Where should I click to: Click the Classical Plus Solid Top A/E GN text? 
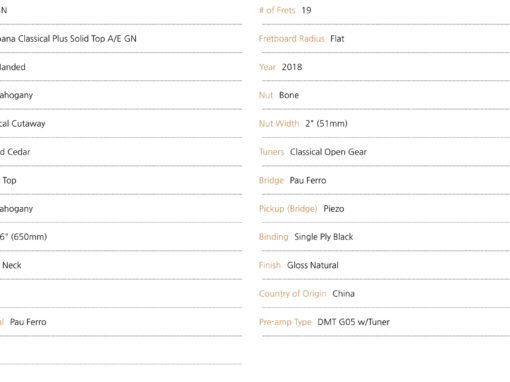pos(77,39)
